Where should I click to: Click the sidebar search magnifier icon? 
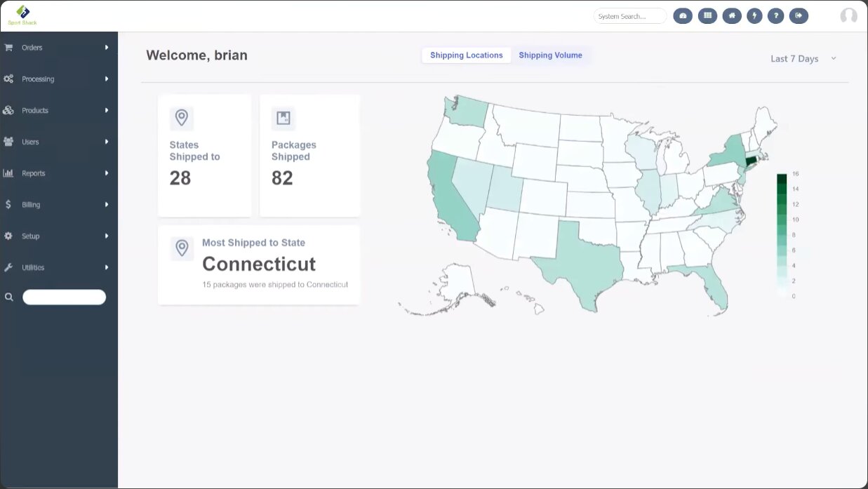click(9, 297)
